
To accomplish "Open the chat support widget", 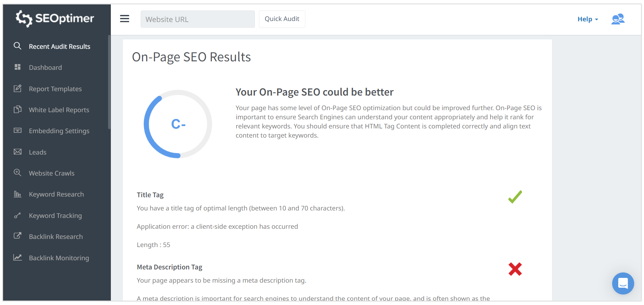I will [623, 283].
